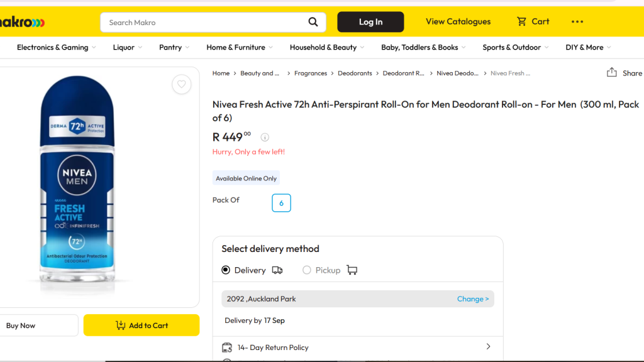The image size is (644, 362).
Task: Click the Nivea roll-on product image
Action: coord(77,180)
